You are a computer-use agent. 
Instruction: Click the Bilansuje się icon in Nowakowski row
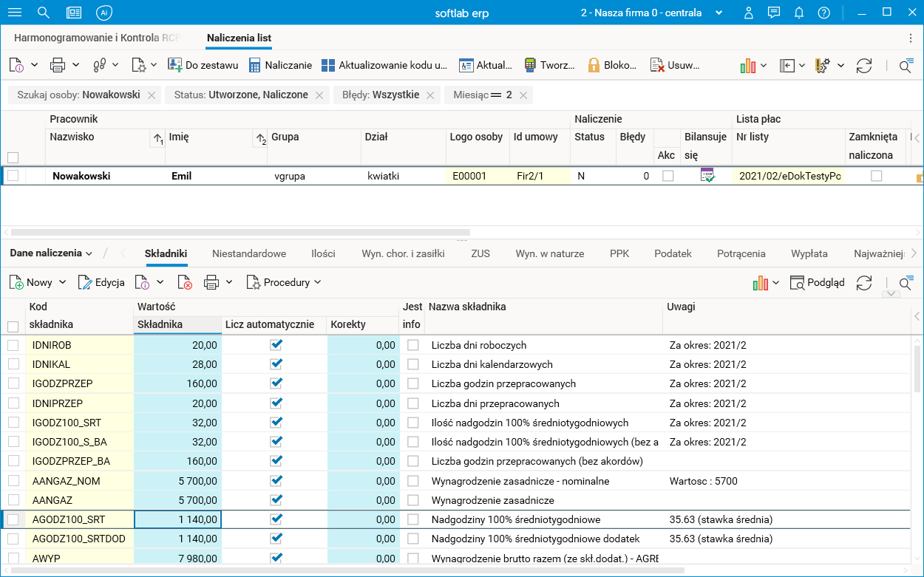(707, 176)
